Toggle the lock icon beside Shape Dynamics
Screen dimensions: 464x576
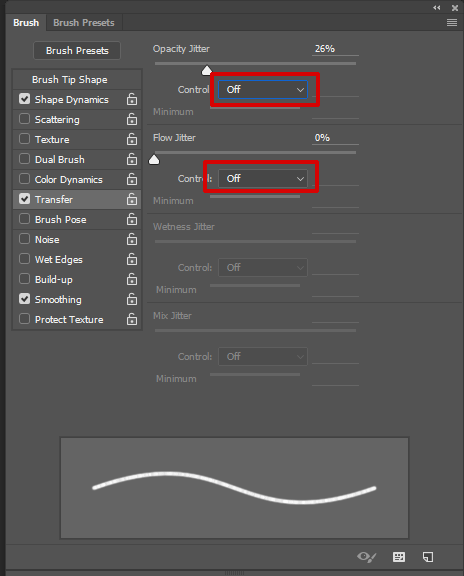click(132, 99)
